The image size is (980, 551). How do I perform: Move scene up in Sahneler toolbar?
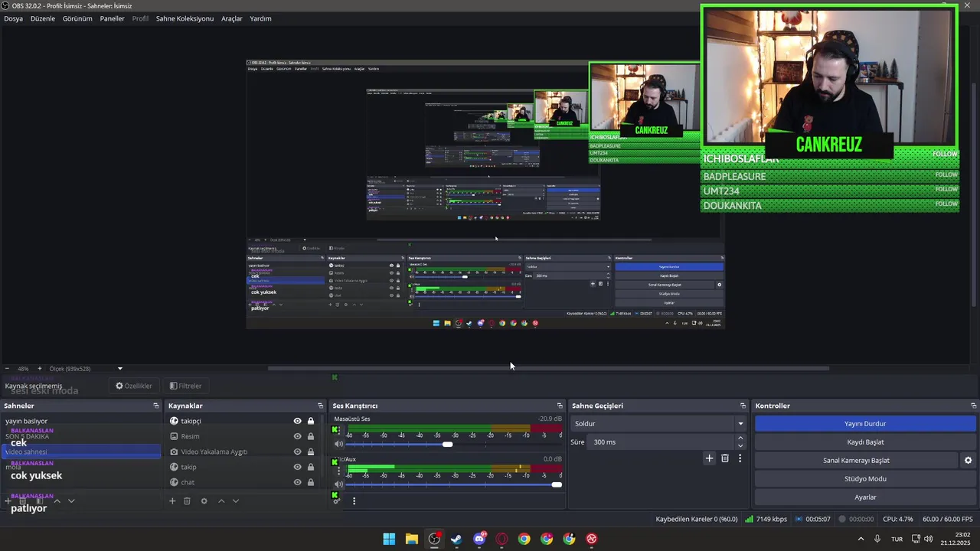(57, 501)
